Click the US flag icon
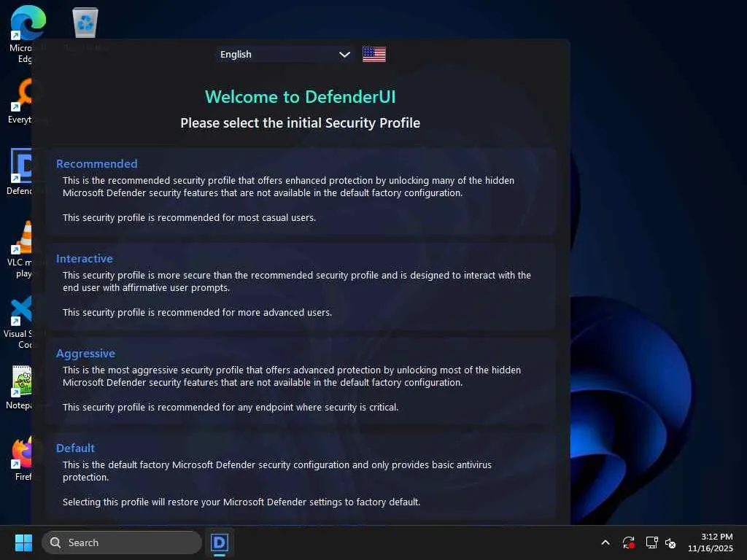747x560 pixels. coord(374,54)
